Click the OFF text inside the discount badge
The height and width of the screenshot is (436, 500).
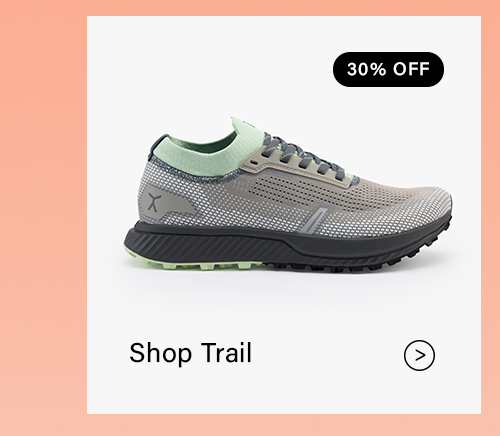pyautogui.click(x=411, y=69)
